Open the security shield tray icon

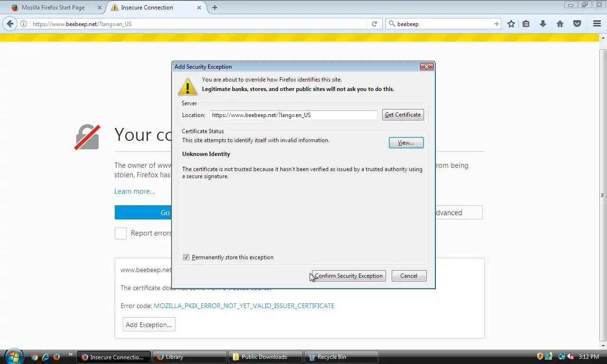tap(540, 356)
